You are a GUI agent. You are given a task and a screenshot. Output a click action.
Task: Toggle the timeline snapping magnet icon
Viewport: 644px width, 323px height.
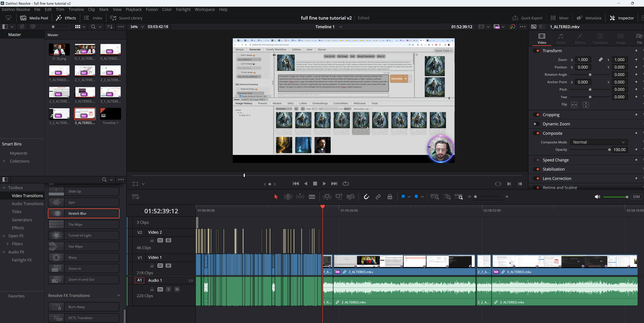click(366, 197)
